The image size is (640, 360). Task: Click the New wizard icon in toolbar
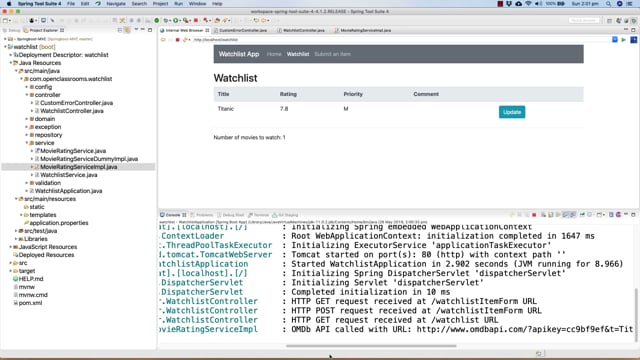click(6, 20)
